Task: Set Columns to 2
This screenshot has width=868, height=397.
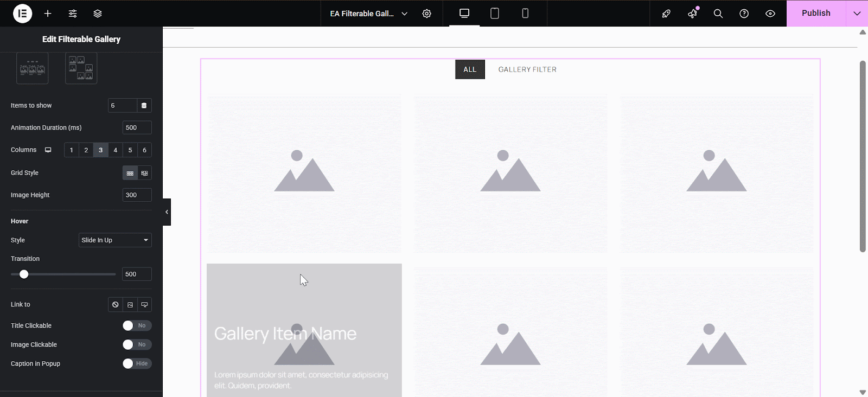Action: pos(86,150)
